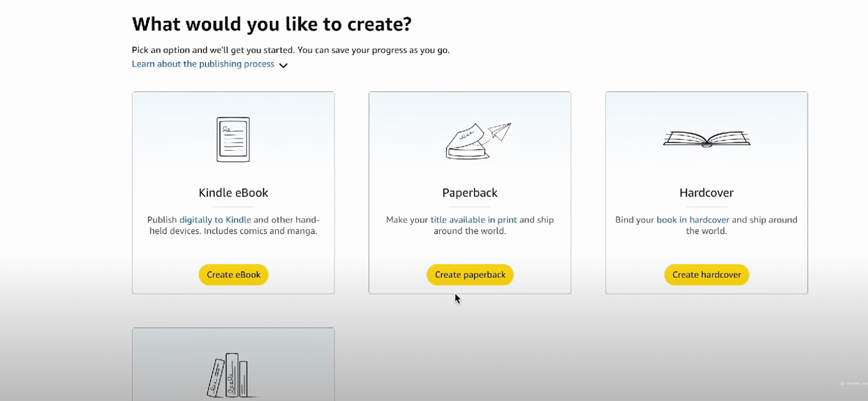Follow the 'title available in print' link text

[x=474, y=220]
